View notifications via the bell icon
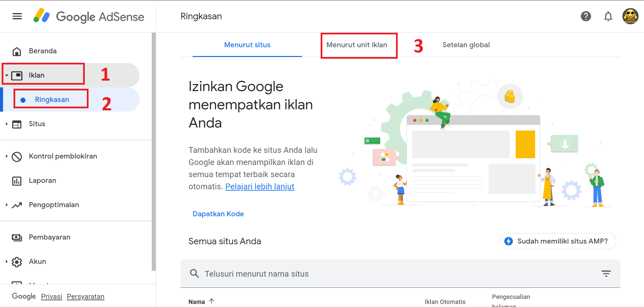This screenshot has height=307, width=644. (608, 16)
